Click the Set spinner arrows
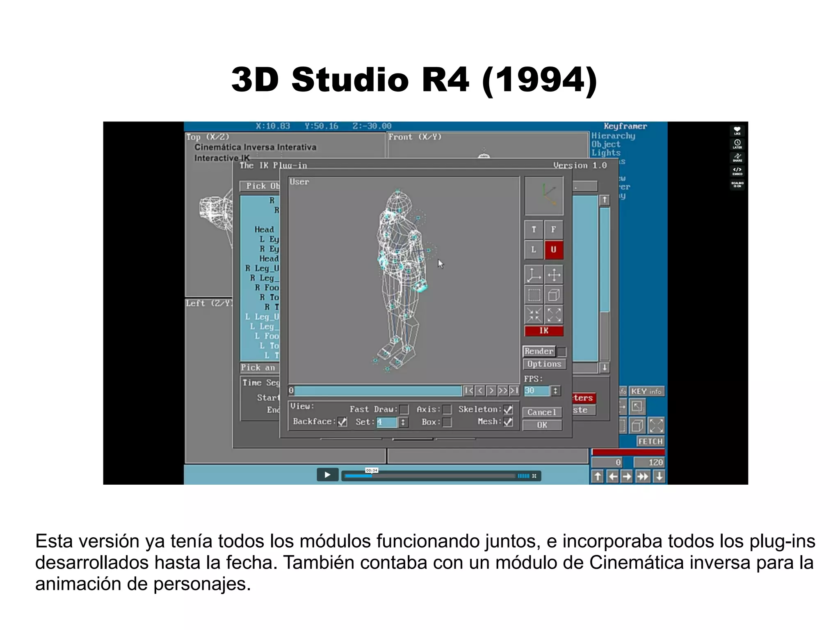Screen dimensions: 840x630 point(404,422)
